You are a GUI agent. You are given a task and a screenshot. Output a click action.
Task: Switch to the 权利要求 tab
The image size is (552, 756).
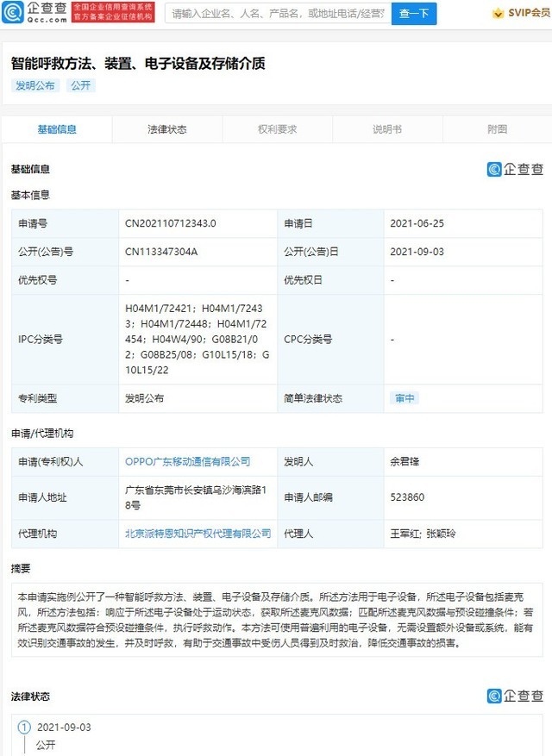coord(277,129)
